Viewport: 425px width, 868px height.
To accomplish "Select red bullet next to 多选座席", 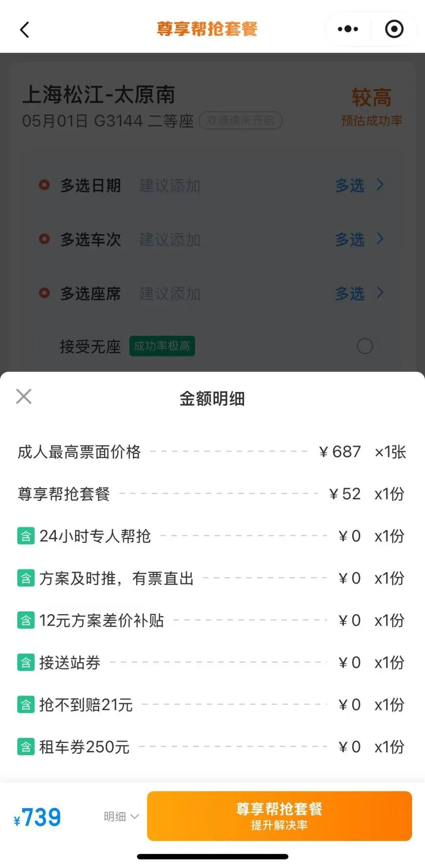I will tap(44, 293).
